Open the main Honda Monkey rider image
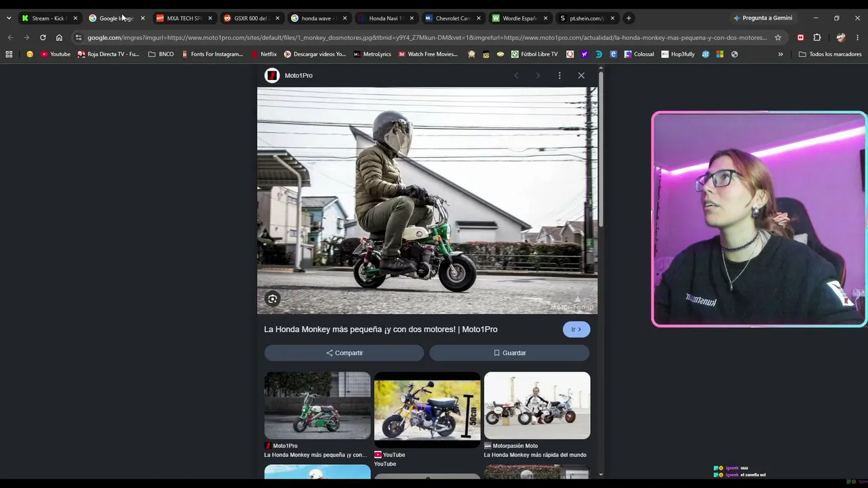 click(x=427, y=201)
